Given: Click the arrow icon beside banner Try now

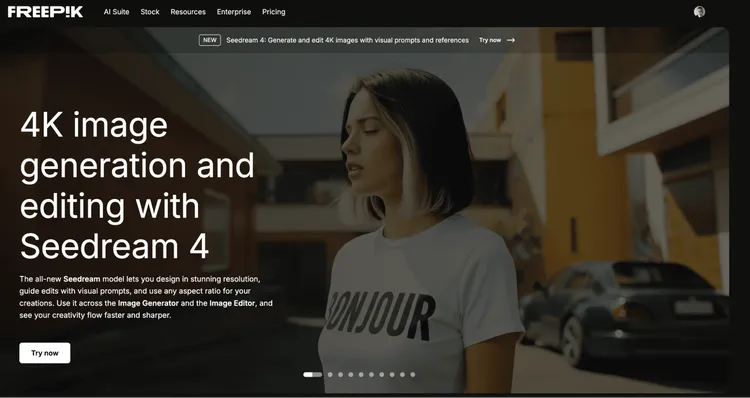Looking at the screenshot, I should click(511, 40).
